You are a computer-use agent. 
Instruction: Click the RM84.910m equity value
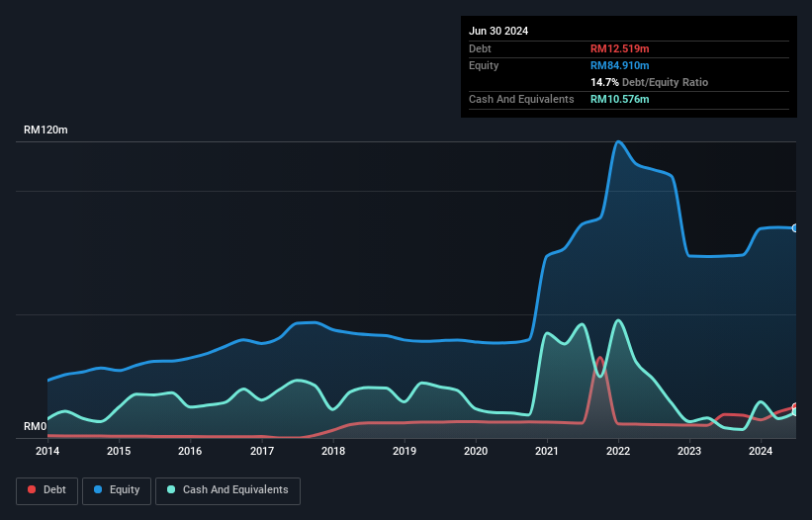coord(619,65)
